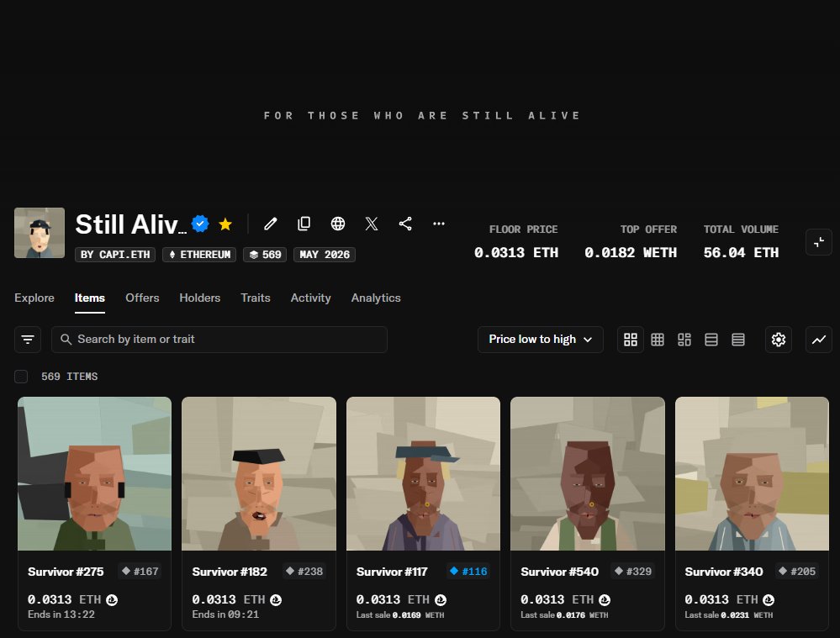
Task: Click the Ends in 09:21 text
Action: point(225,614)
